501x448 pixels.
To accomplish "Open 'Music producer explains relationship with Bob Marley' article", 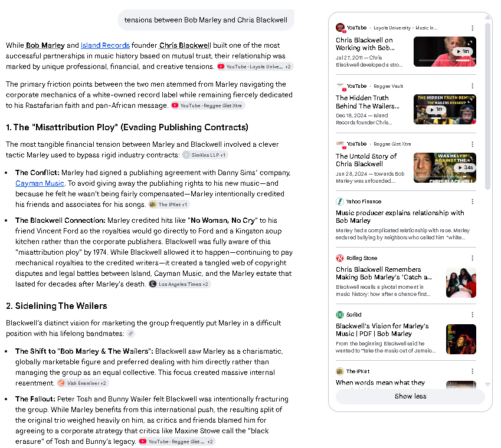I will 400,217.
